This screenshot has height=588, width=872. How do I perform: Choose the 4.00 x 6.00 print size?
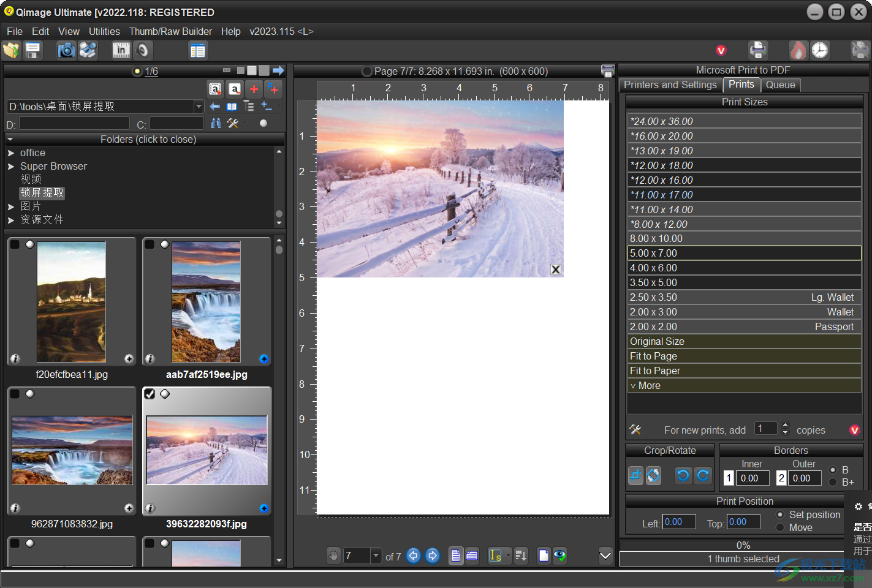coord(744,268)
